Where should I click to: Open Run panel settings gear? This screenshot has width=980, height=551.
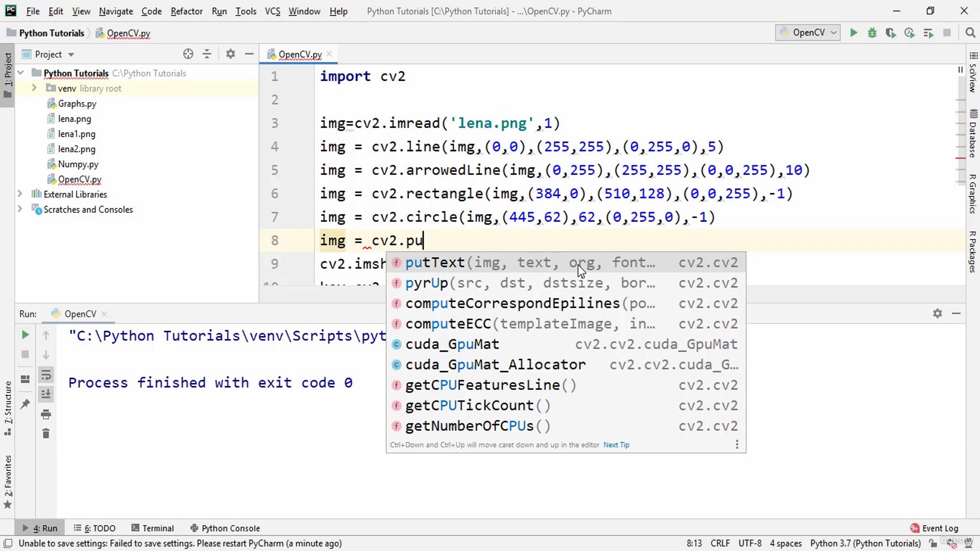point(938,313)
